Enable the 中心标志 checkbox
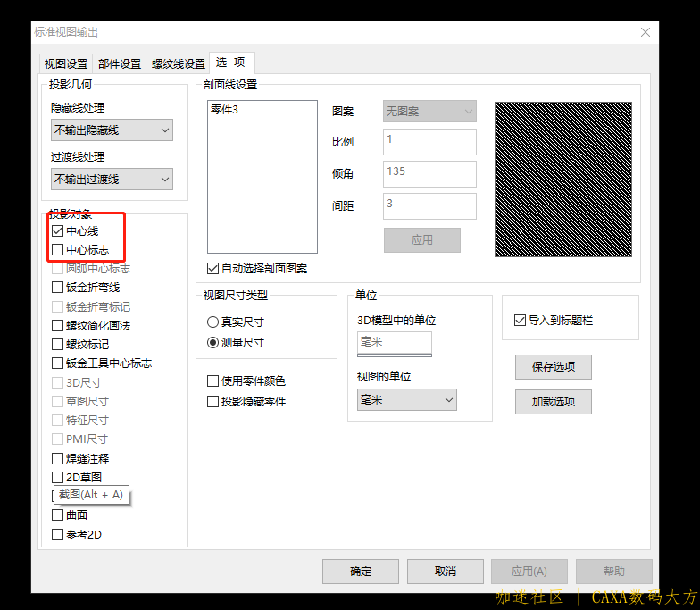 coord(57,250)
